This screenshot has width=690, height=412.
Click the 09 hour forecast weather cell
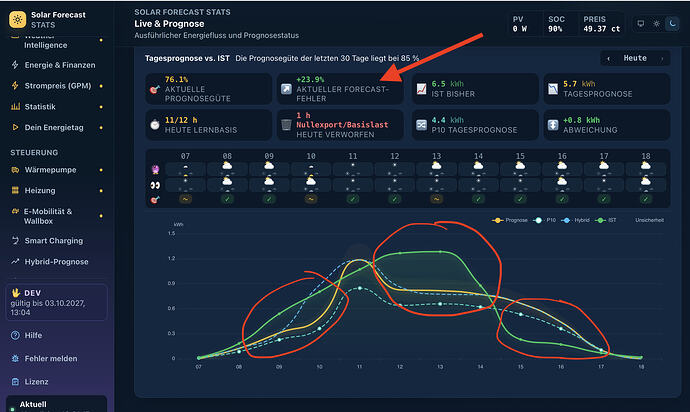pyautogui.click(x=269, y=169)
